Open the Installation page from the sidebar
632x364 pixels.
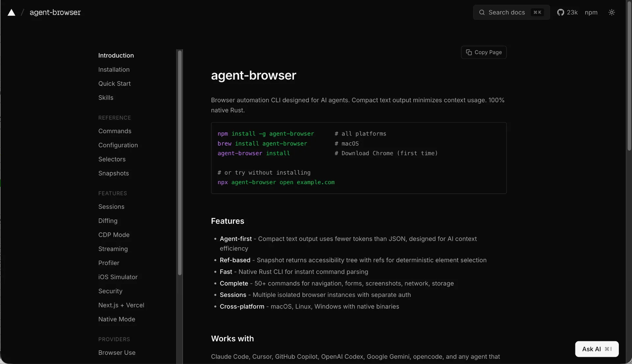tap(114, 69)
